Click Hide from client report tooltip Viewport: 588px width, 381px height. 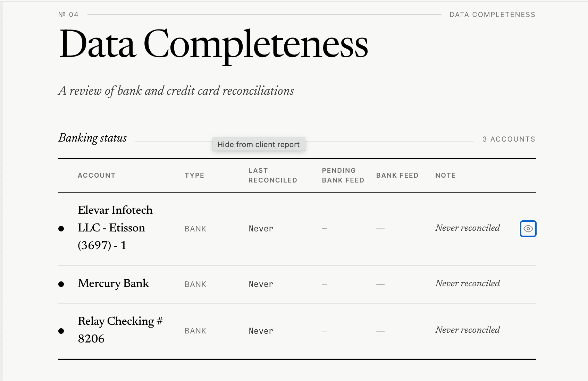(x=259, y=144)
